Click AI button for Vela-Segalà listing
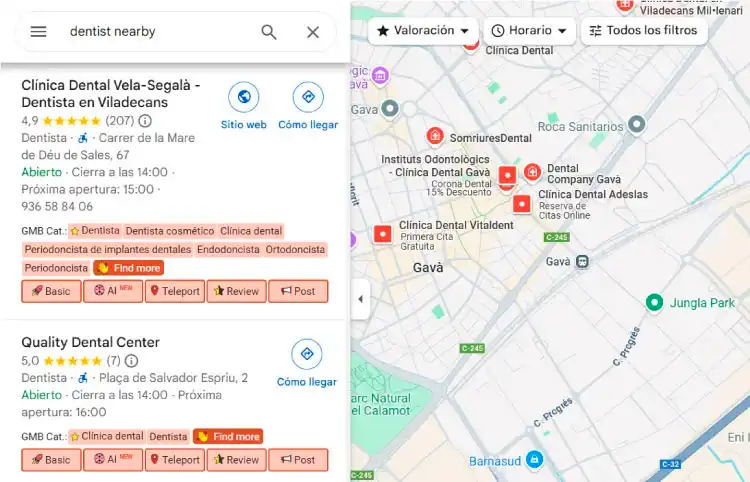This screenshot has height=482, width=750. click(113, 291)
